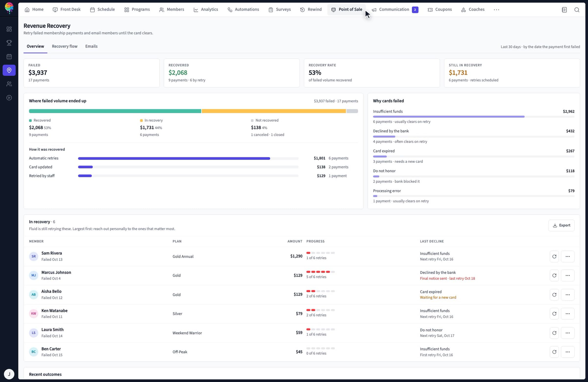Retry payment for Marcus Johnson
Image resolution: width=588 pixels, height=382 pixels.
click(554, 275)
